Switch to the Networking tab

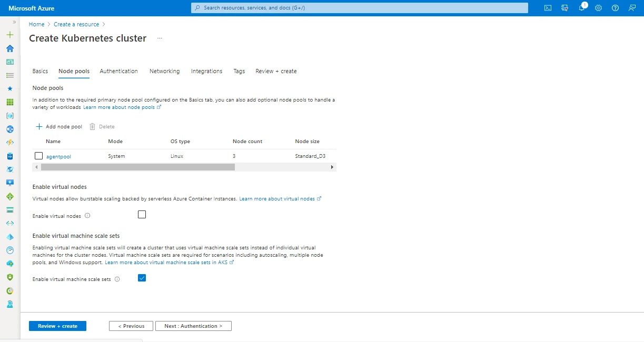[164, 71]
